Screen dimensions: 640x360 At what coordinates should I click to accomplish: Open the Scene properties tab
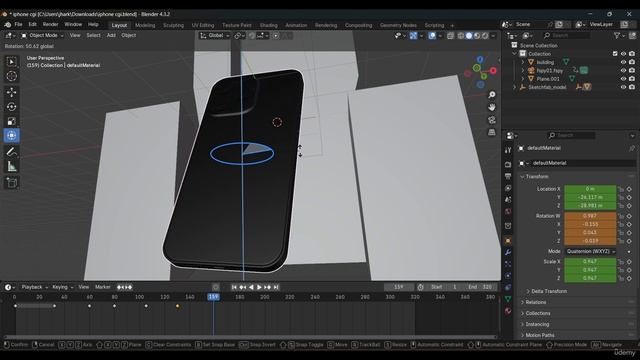tap(508, 200)
